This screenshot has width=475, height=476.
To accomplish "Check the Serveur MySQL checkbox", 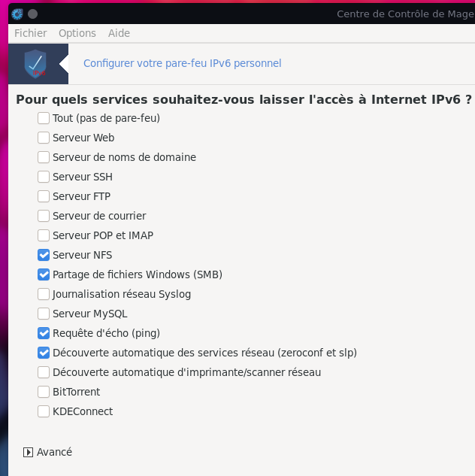I will pyautogui.click(x=44, y=314).
